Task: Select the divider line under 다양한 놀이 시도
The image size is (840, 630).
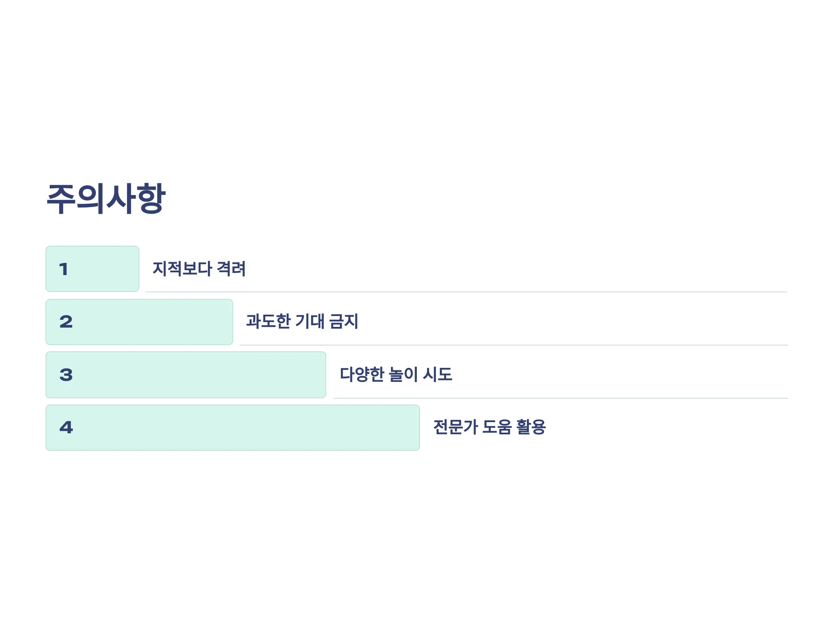Action: pos(560,398)
